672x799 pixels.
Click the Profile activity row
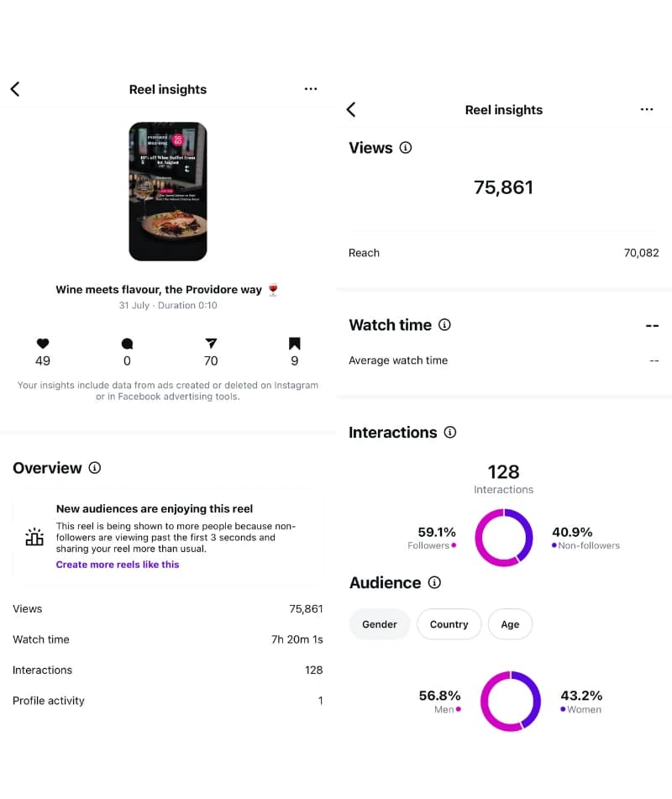[x=168, y=701]
